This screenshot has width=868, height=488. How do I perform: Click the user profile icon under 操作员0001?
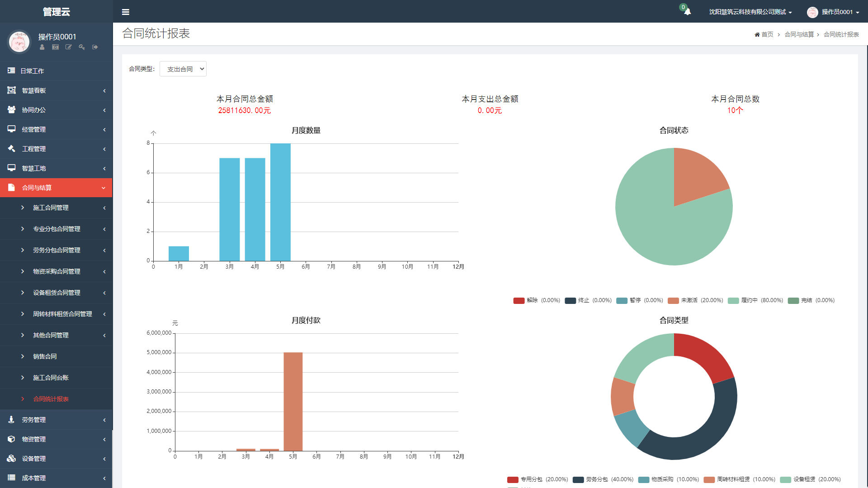click(42, 47)
